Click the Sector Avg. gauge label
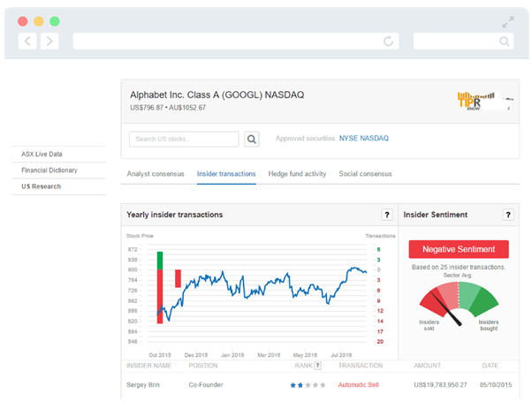The width and height of the screenshot is (532, 409). pyautogui.click(x=458, y=275)
